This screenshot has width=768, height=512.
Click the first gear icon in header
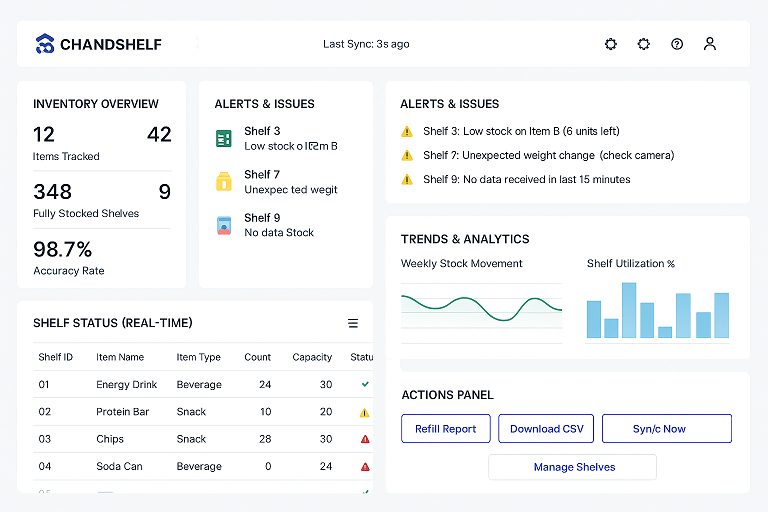point(611,44)
